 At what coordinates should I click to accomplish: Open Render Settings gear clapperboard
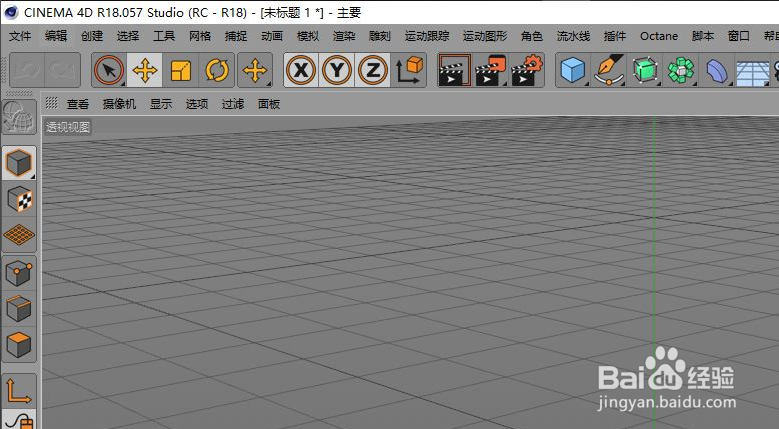pyautogui.click(x=527, y=70)
